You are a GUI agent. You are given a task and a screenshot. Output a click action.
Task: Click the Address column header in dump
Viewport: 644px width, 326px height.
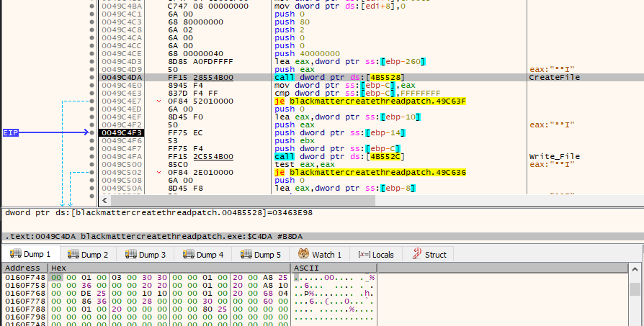pos(23,268)
